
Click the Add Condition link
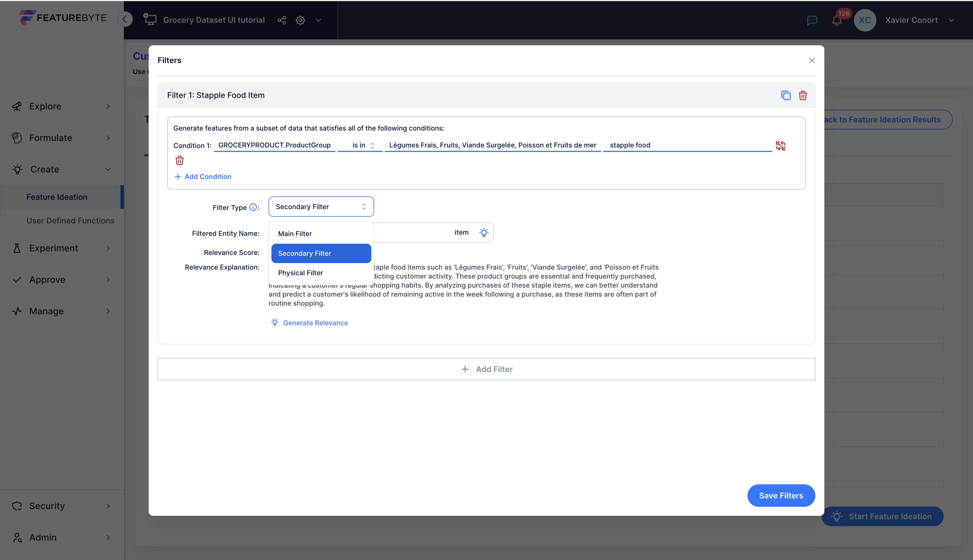tap(203, 176)
